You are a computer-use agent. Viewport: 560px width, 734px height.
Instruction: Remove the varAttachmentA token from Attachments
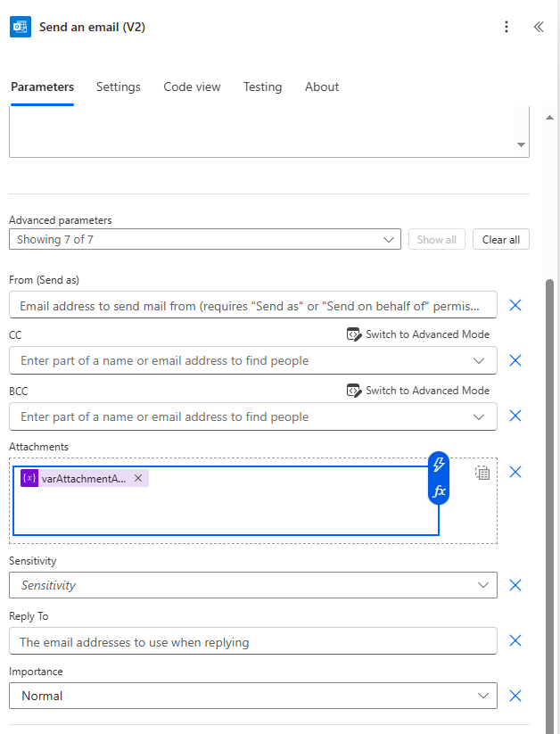(138, 478)
